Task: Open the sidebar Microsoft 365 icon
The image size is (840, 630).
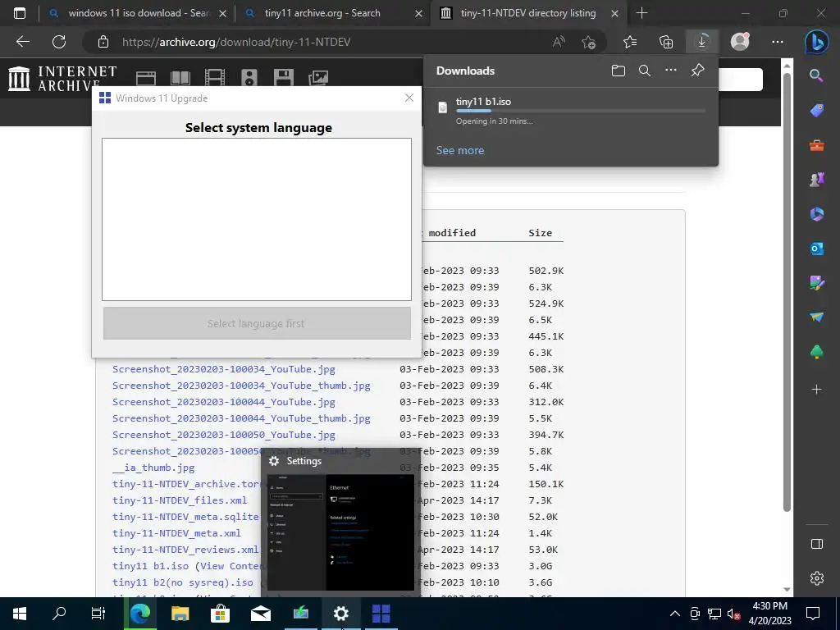Action: [x=816, y=214]
